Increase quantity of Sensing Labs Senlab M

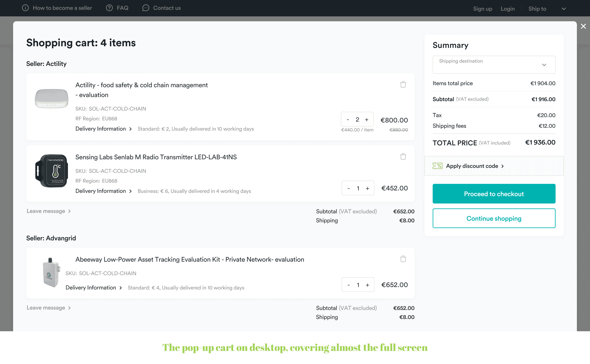(367, 188)
